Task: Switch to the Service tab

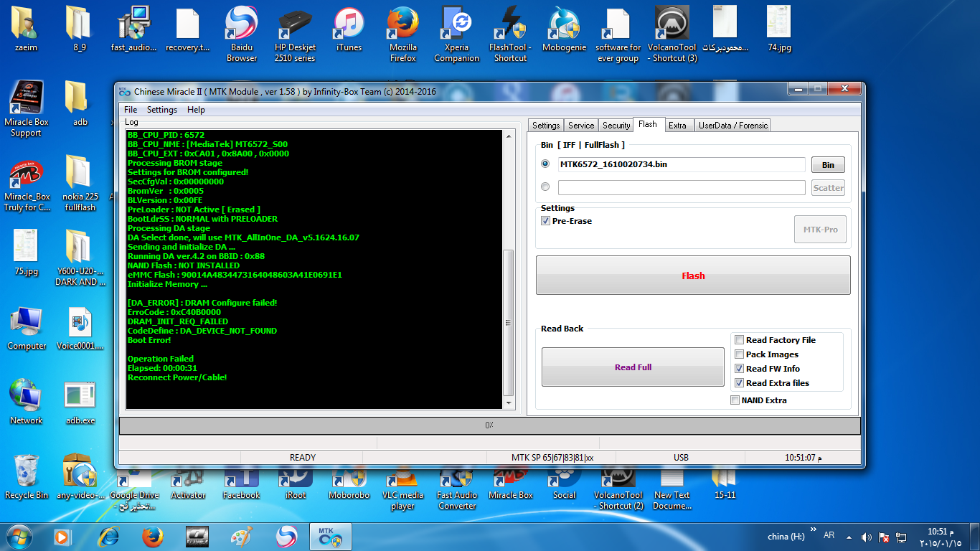Action: 581,126
